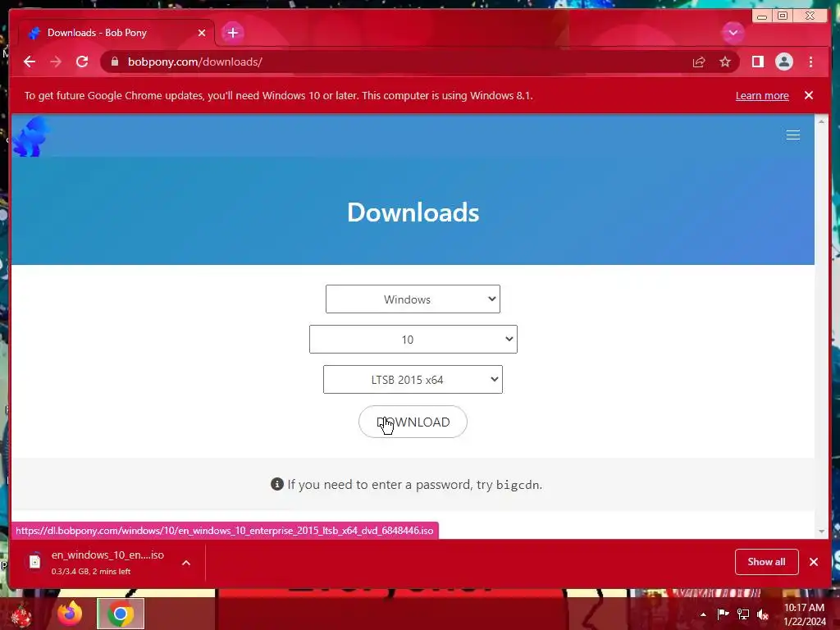Dismiss the Chrome update infobar

[809, 95]
